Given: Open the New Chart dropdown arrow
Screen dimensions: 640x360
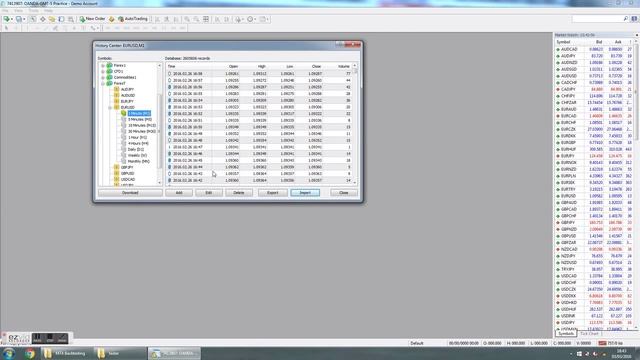Looking at the screenshot, I should click(x=12, y=19).
